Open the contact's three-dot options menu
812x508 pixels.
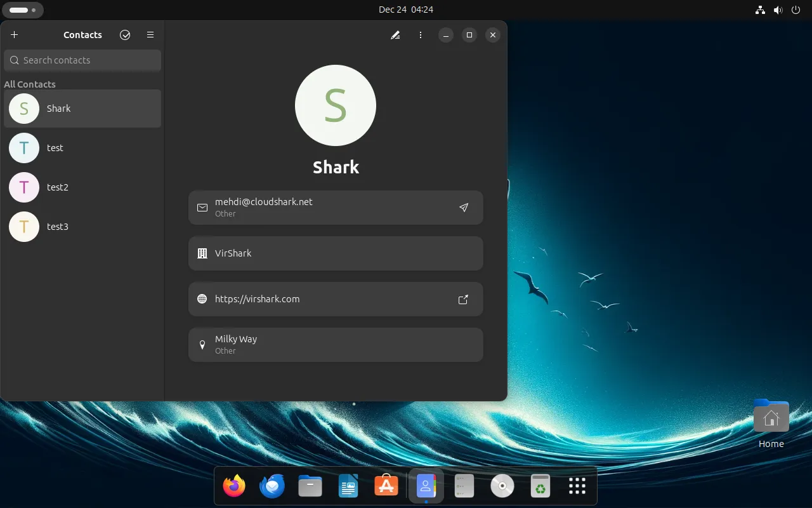coord(421,35)
